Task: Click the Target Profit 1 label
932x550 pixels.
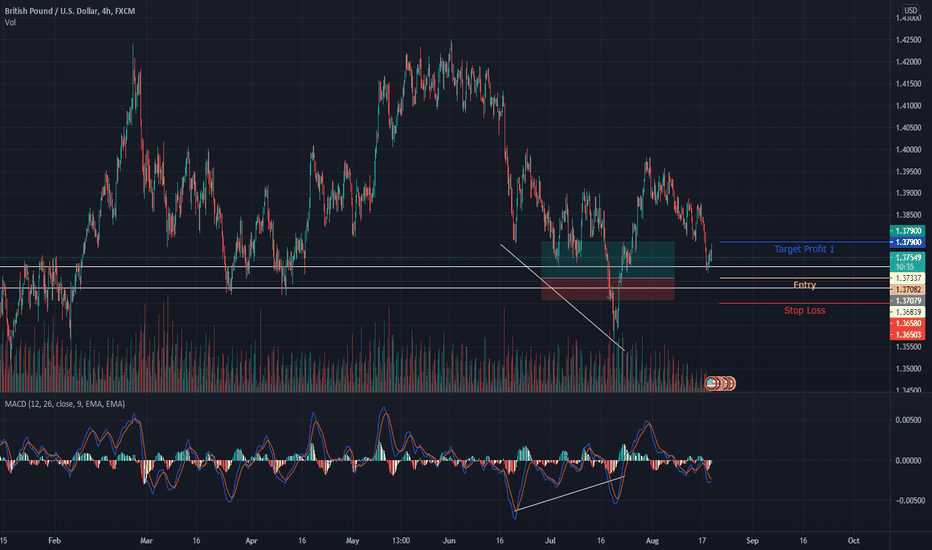Action: 804,249
